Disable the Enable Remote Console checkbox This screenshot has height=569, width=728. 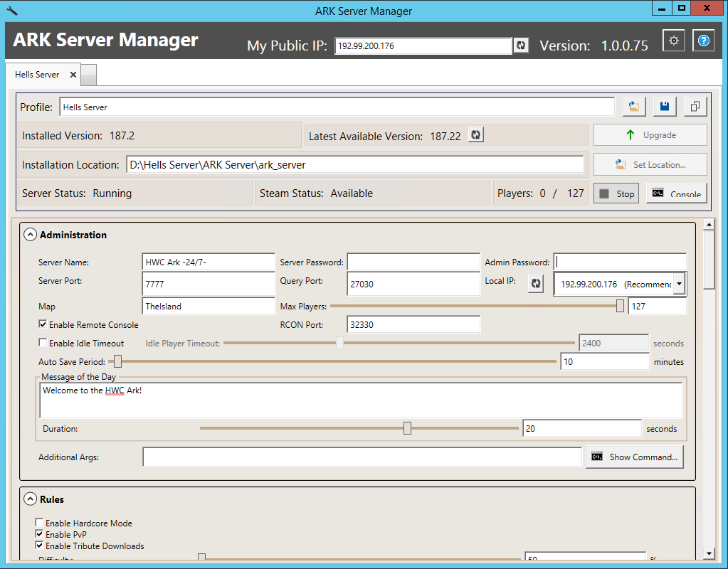click(x=43, y=325)
